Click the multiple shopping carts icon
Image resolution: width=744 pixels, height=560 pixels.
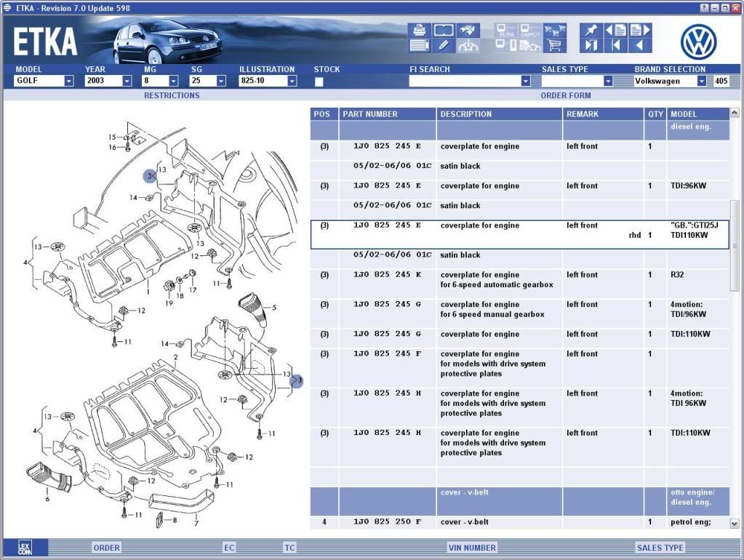coord(554,31)
